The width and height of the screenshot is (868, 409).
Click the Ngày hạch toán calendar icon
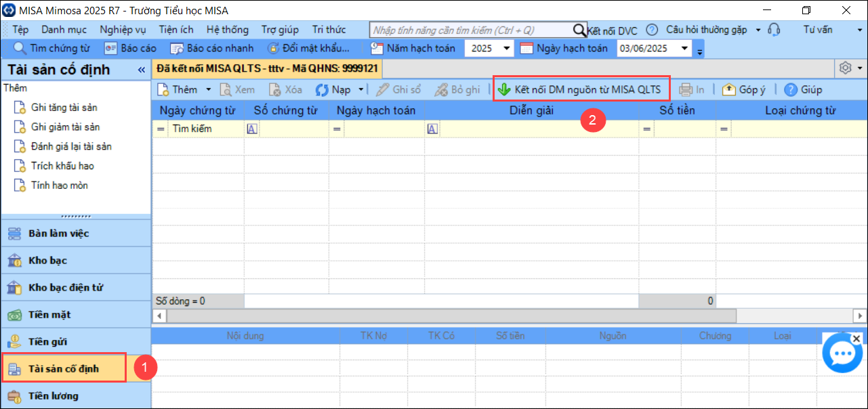point(526,48)
